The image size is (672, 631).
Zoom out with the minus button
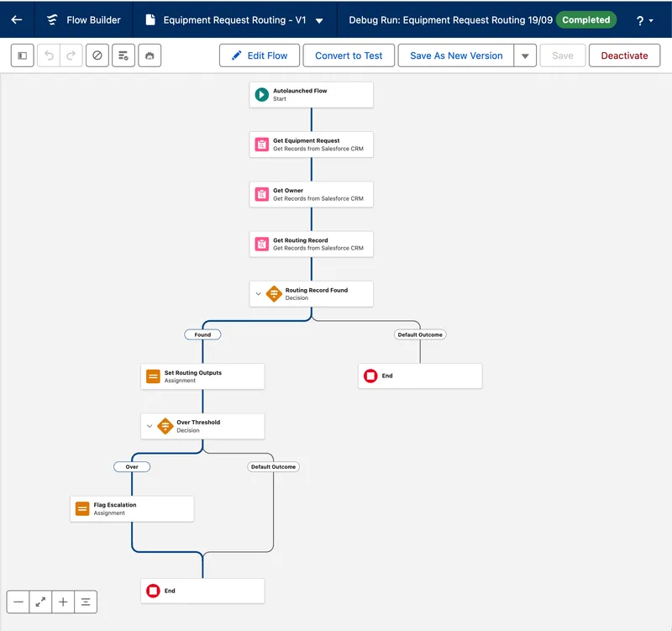(x=18, y=602)
